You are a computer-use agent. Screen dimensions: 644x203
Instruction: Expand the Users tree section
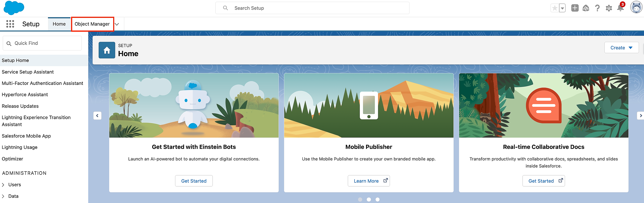pos(3,185)
